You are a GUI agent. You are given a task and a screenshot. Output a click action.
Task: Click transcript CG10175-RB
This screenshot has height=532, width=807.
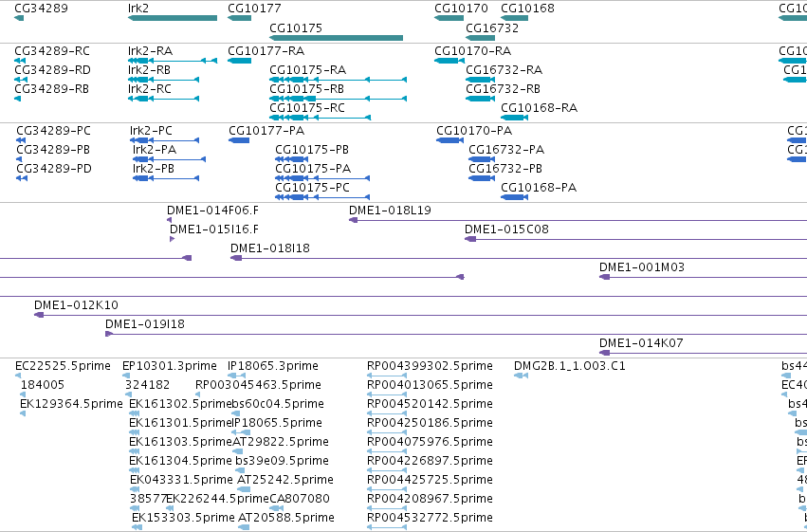pyautogui.click(x=339, y=99)
